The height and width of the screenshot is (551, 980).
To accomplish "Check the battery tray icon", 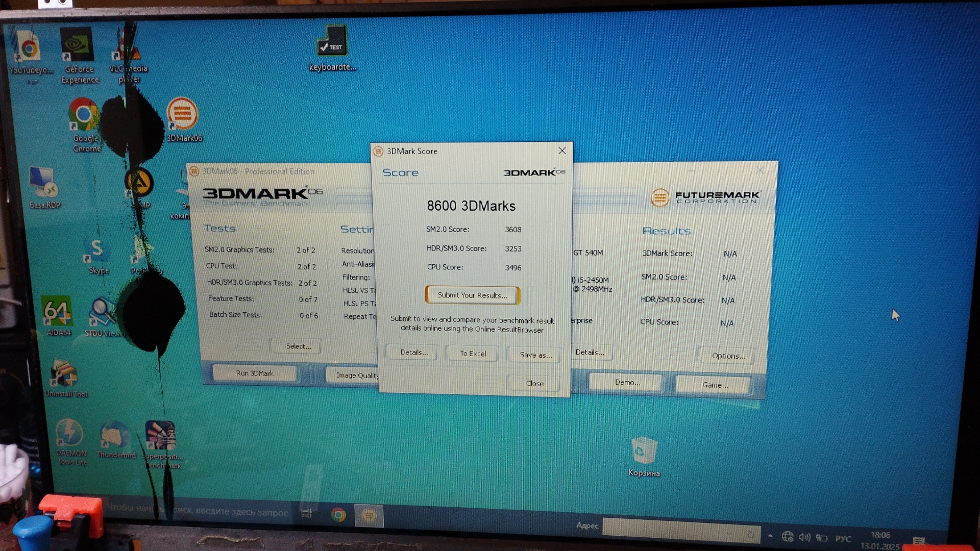I will click(x=821, y=538).
